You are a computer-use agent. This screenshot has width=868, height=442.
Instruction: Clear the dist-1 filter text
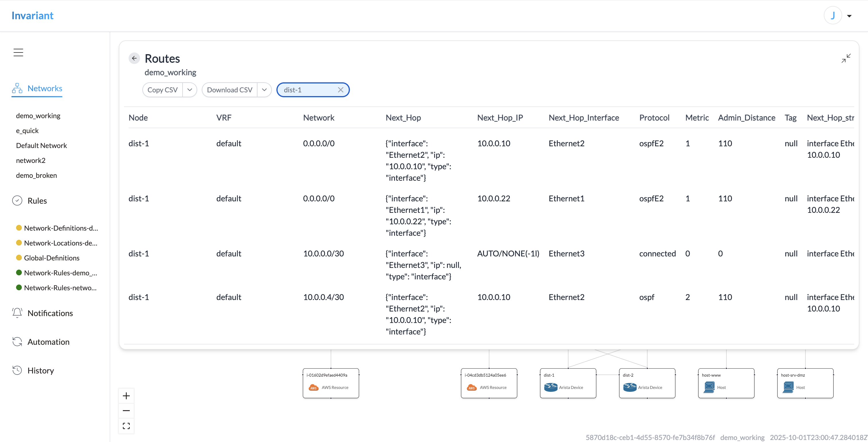pyautogui.click(x=340, y=90)
